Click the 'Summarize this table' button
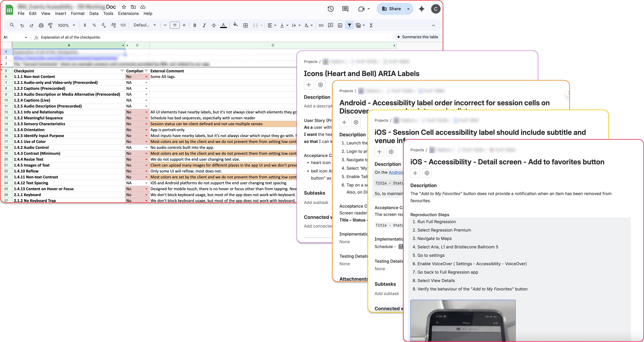Image resolution: width=644 pixels, height=342 pixels. (418, 37)
